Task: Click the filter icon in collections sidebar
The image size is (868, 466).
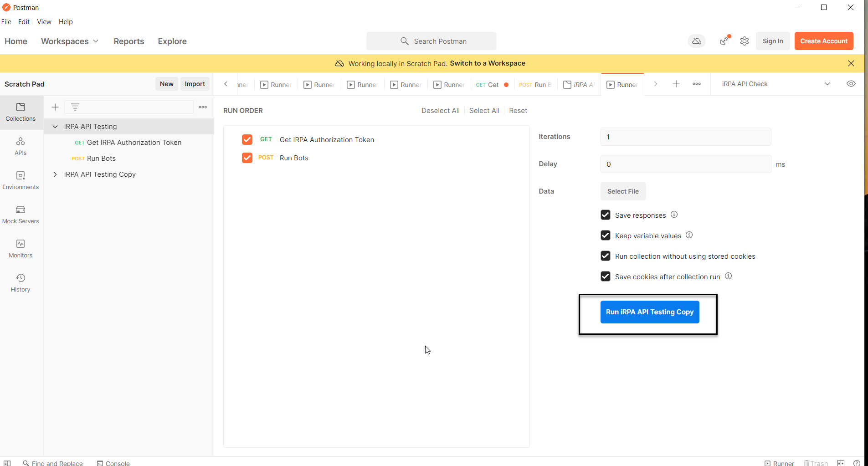Action: click(75, 107)
